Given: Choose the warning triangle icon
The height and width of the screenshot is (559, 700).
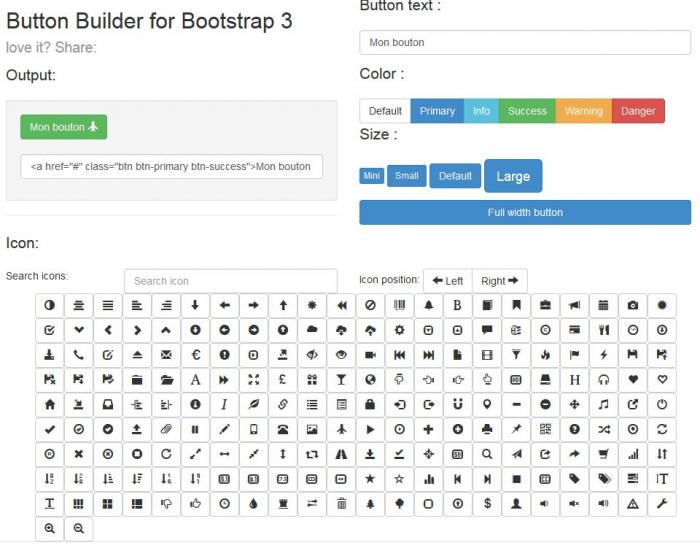Looking at the screenshot, I should [x=633, y=504].
